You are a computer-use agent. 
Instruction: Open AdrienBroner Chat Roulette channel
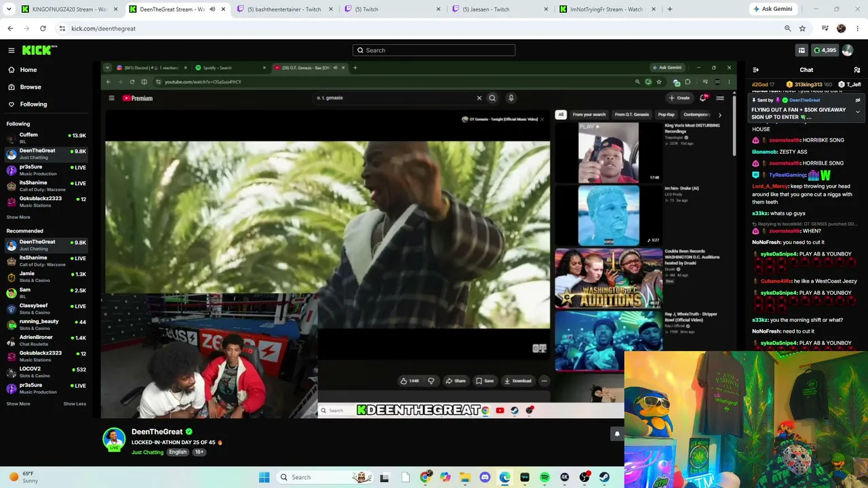pyautogui.click(x=46, y=340)
